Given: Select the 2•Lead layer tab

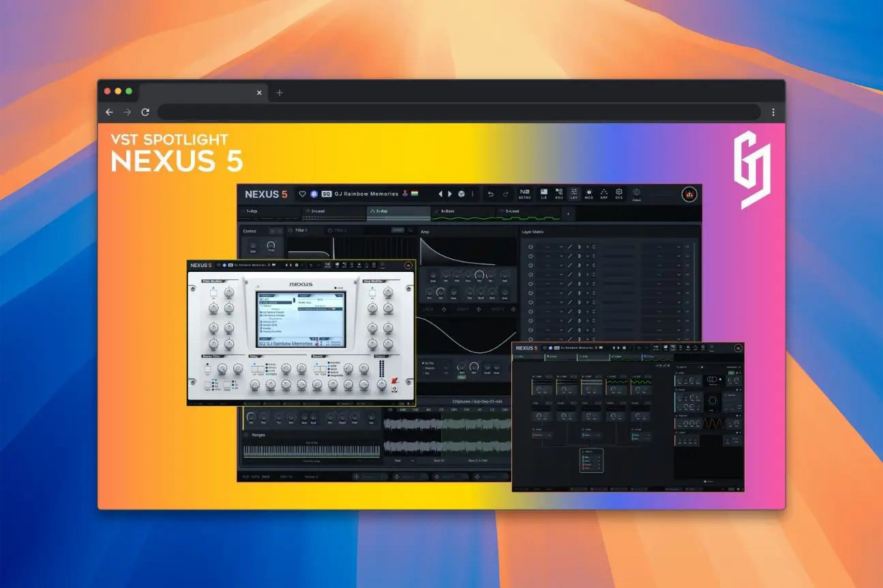Looking at the screenshot, I should click(333, 212).
